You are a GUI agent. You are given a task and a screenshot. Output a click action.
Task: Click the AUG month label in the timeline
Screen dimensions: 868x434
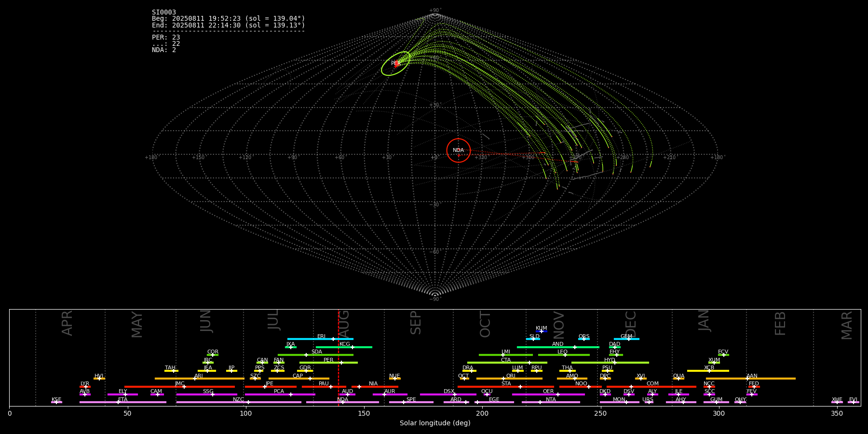coord(344,324)
